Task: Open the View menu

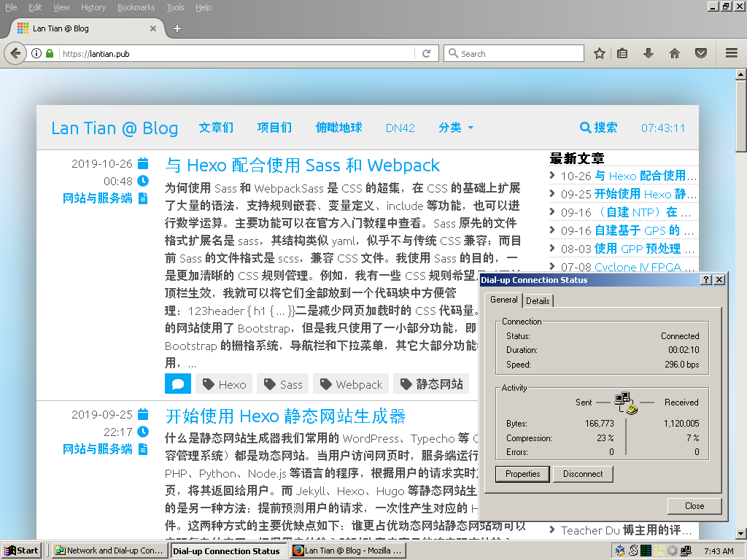Action: click(61, 7)
